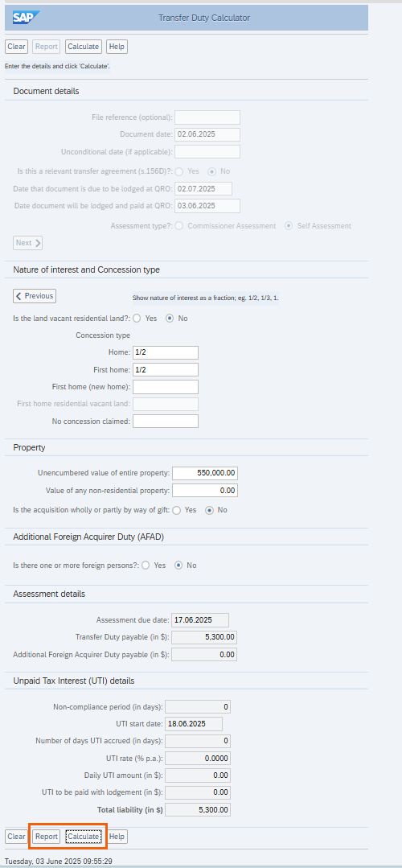Open Help from the top toolbar

pyautogui.click(x=117, y=47)
